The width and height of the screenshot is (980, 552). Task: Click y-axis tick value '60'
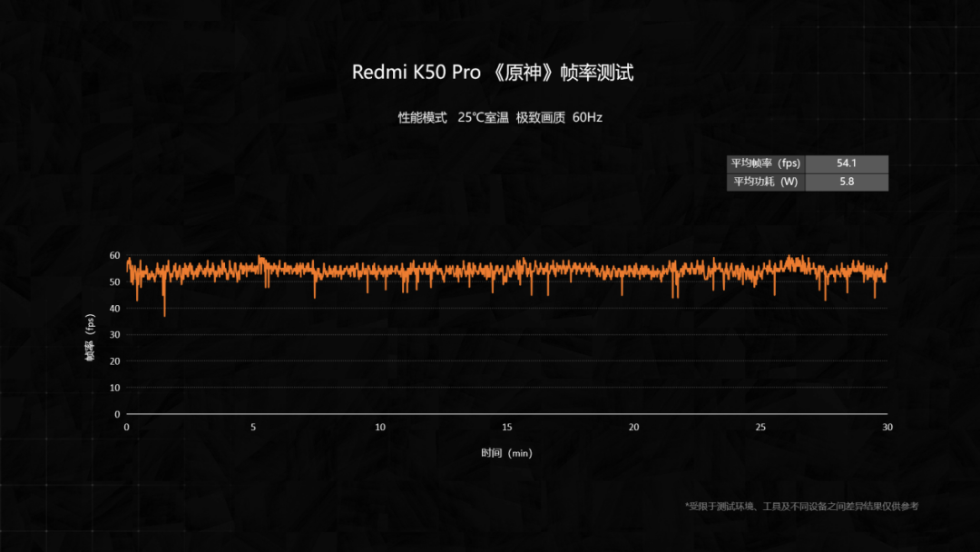coord(114,255)
